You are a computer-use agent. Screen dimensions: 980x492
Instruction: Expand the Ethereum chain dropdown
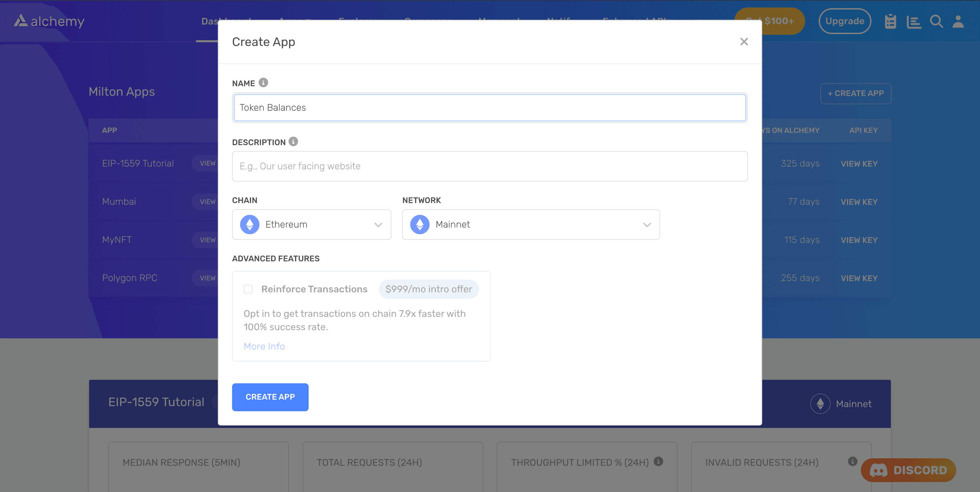click(x=311, y=225)
